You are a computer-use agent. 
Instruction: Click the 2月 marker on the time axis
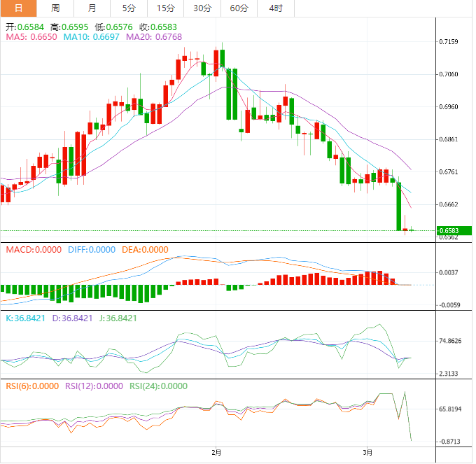click(x=216, y=453)
